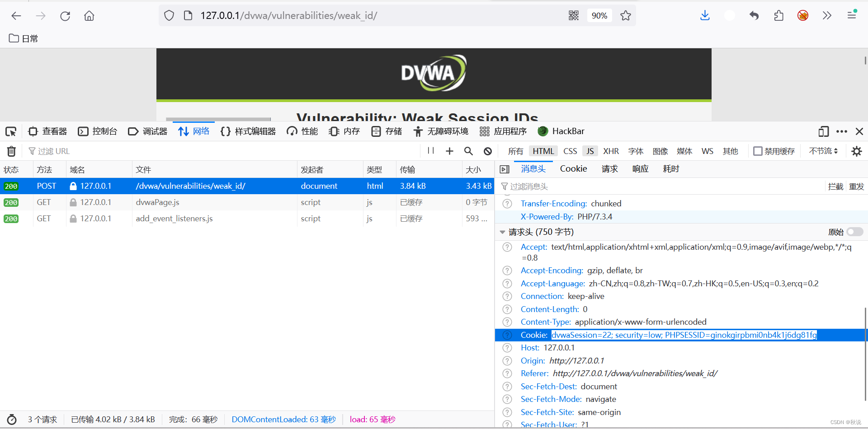Open the X-Powered-By header link

(547, 217)
